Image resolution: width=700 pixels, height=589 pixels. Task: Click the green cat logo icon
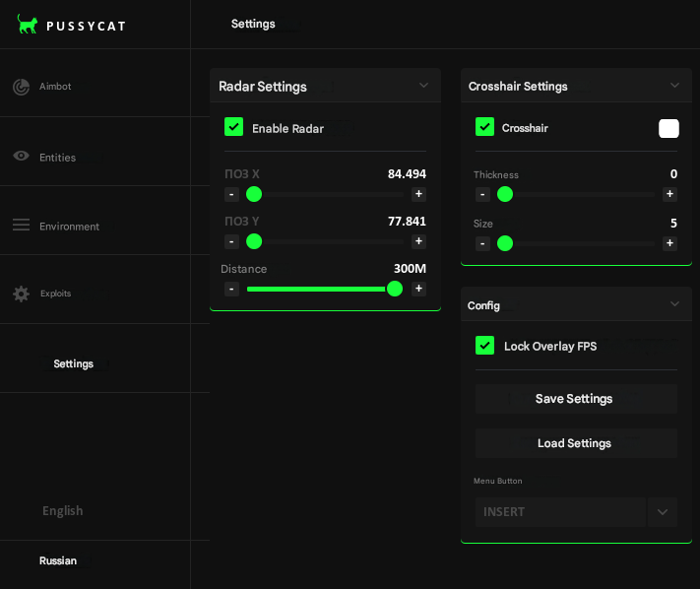[28, 24]
